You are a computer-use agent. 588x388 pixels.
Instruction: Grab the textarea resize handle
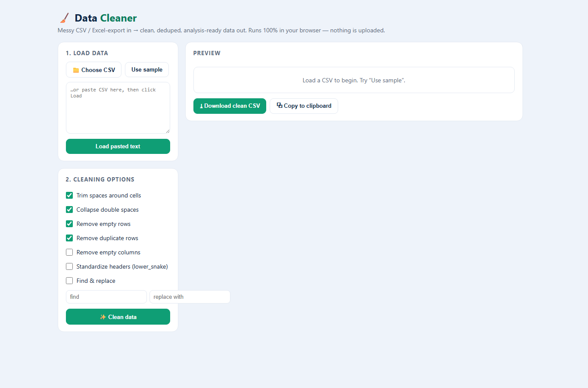tap(168, 131)
